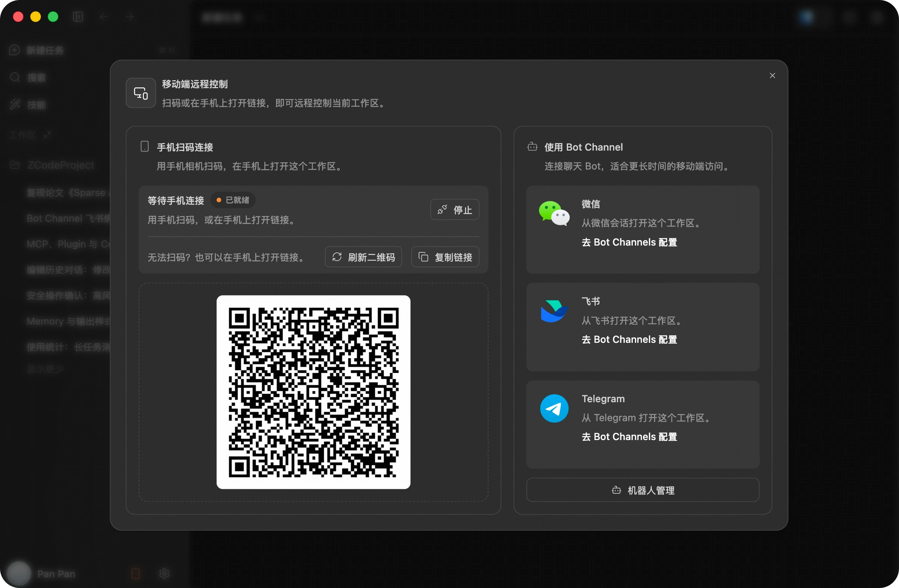Open the 复现论文 Sparse task
899x588 pixels.
(x=68, y=193)
